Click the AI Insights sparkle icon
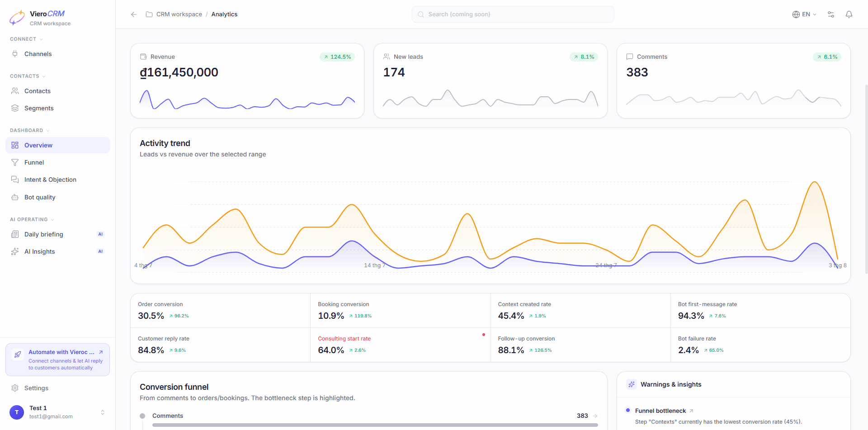Viewport: 868px width, 430px height. pyautogui.click(x=15, y=251)
